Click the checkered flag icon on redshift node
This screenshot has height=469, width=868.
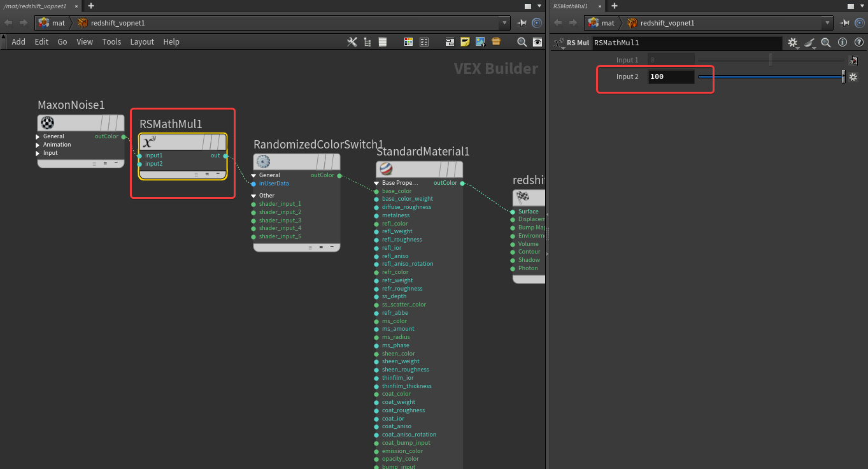tap(523, 198)
